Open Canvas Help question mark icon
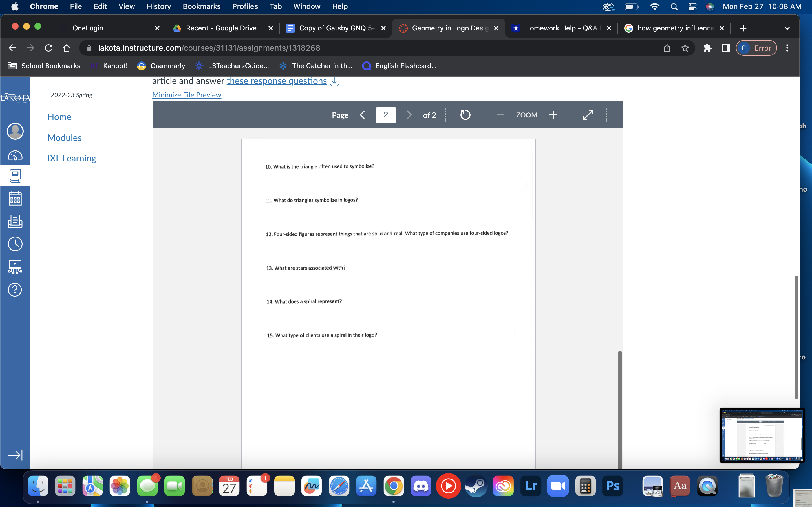The height and width of the screenshot is (507, 812). tap(15, 289)
